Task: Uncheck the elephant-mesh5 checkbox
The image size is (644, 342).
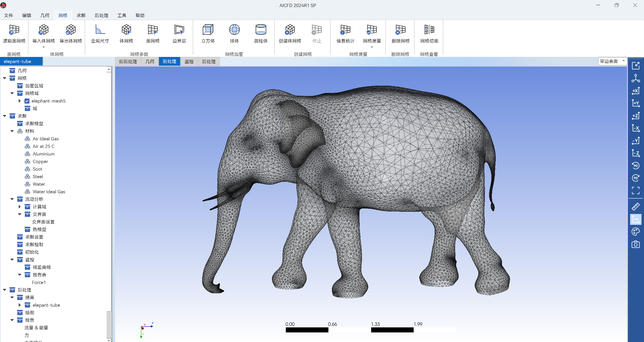Action: tap(27, 101)
